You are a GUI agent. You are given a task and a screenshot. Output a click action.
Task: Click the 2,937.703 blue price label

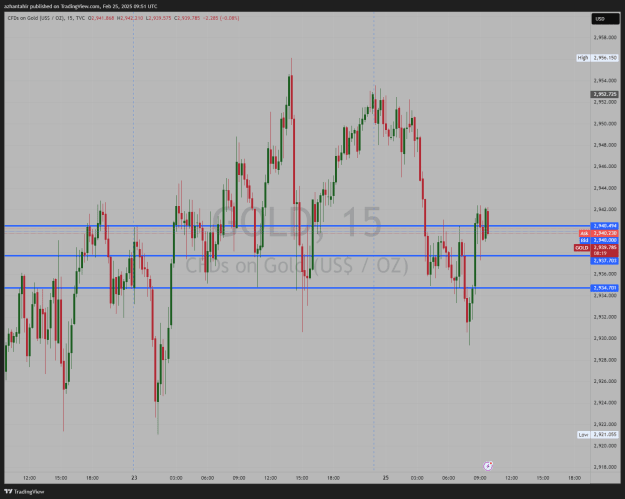click(x=604, y=261)
